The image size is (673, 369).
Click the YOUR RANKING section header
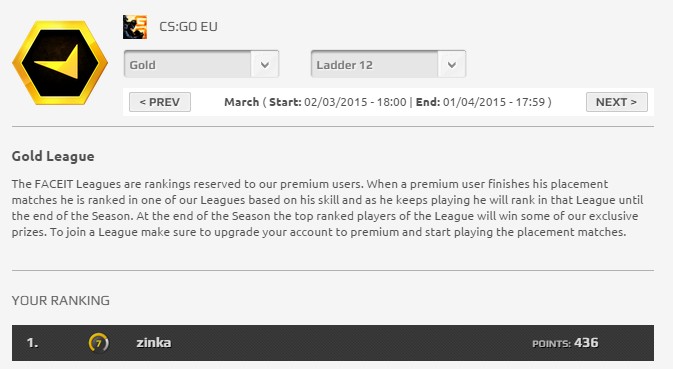pos(61,300)
